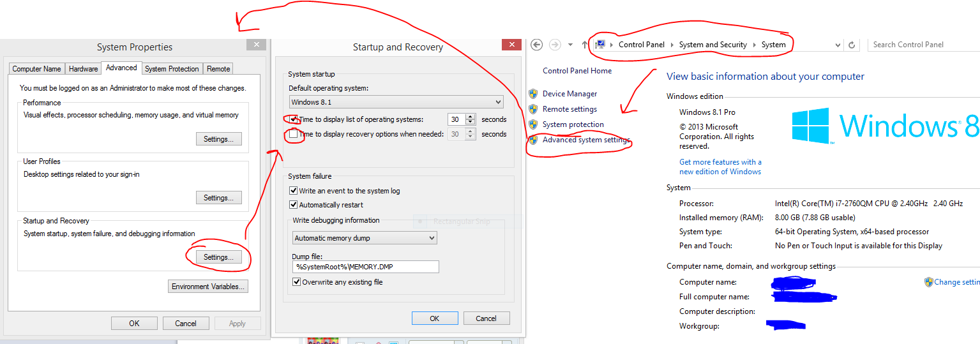The width and height of the screenshot is (980, 344).
Task: Click the computer icon in address bar
Action: [600, 45]
